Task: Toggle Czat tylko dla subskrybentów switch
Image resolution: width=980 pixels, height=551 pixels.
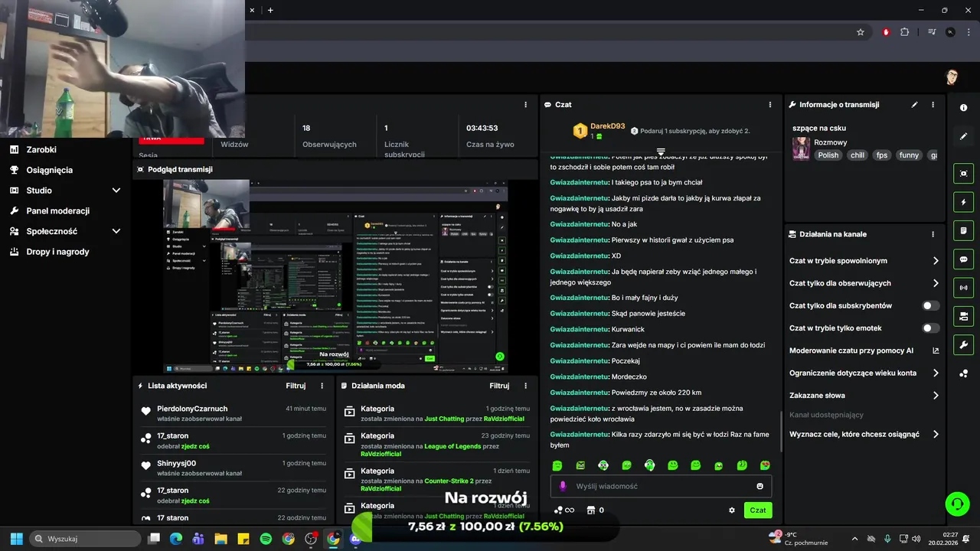Action: [930, 305]
